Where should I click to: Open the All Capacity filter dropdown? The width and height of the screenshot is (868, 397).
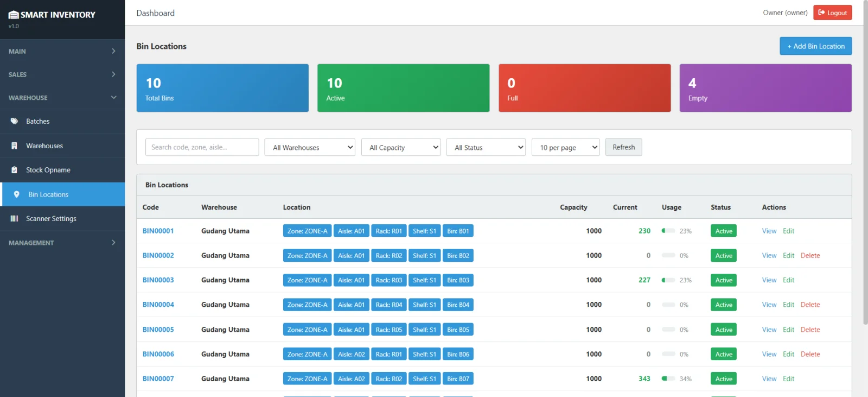[x=401, y=147]
